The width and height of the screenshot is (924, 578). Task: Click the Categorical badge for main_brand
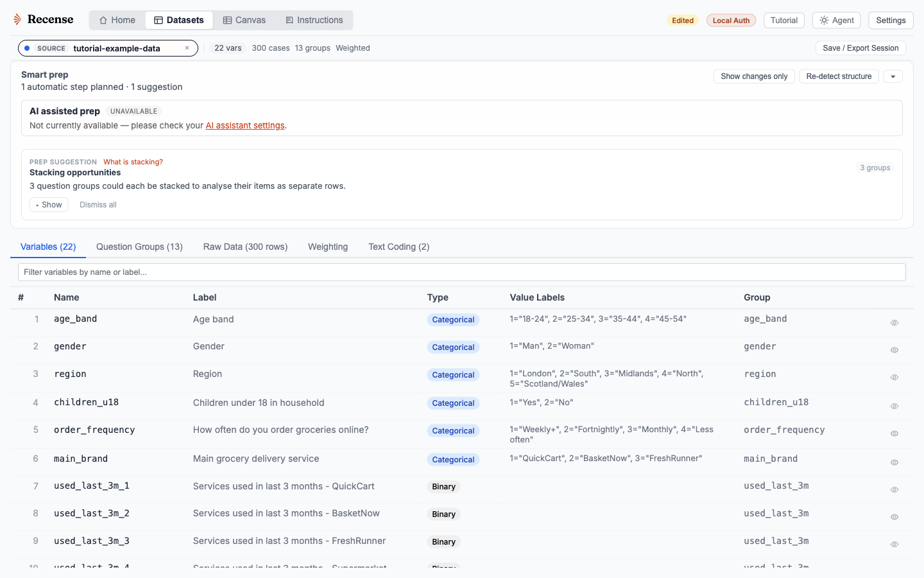(453, 460)
